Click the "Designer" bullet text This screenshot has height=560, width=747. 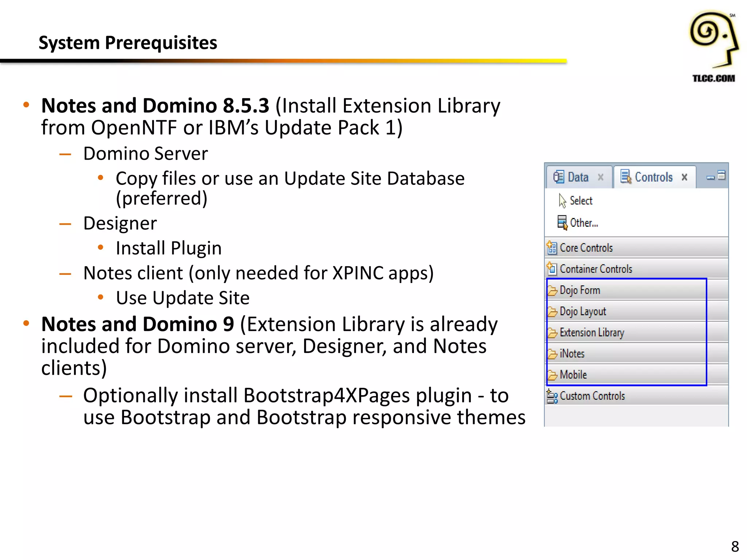pos(120,223)
